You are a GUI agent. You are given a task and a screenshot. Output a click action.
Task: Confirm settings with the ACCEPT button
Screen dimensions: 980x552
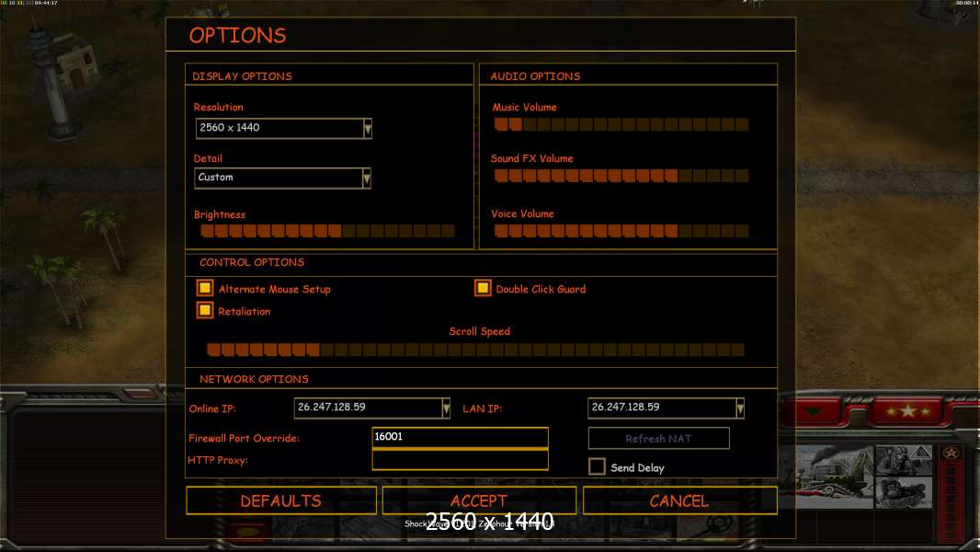click(479, 500)
